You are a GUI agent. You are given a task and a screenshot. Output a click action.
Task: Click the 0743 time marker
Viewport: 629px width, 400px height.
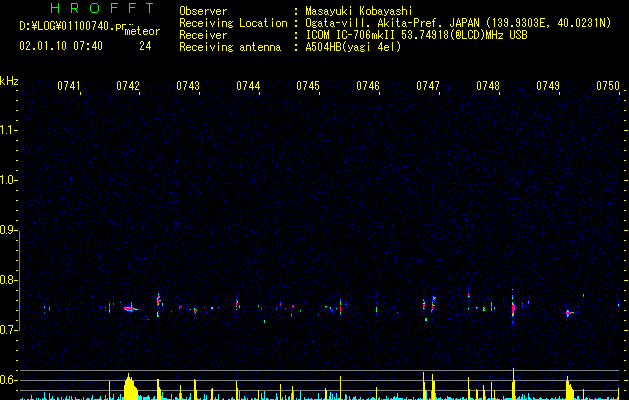tap(188, 86)
